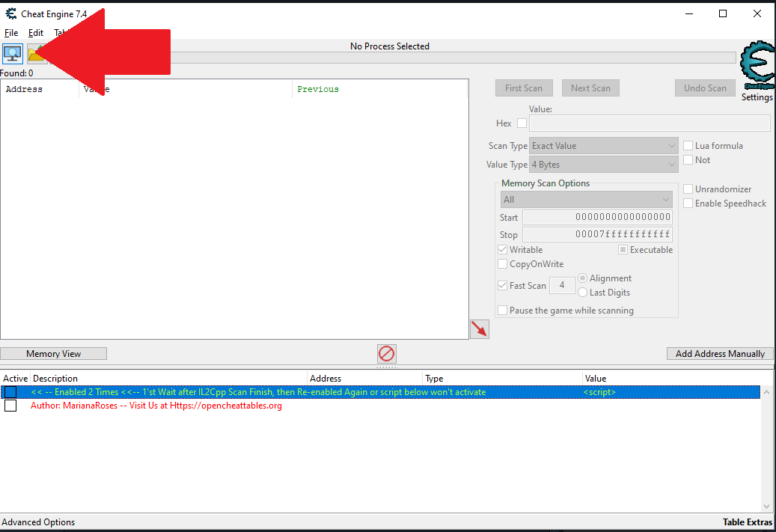Screen dimensions: 776x532
Task: Copy selected addresses with red arrow button
Action: tap(479, 329)
